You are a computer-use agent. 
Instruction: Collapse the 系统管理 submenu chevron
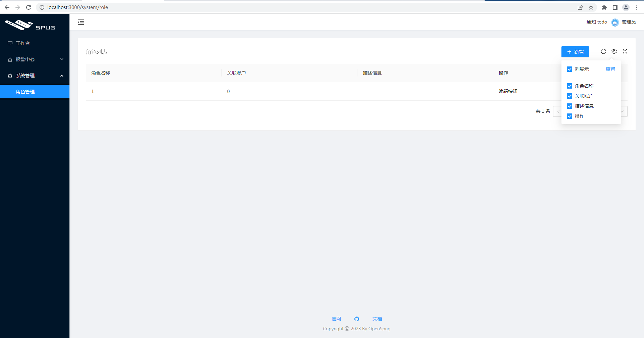[62, 76]
